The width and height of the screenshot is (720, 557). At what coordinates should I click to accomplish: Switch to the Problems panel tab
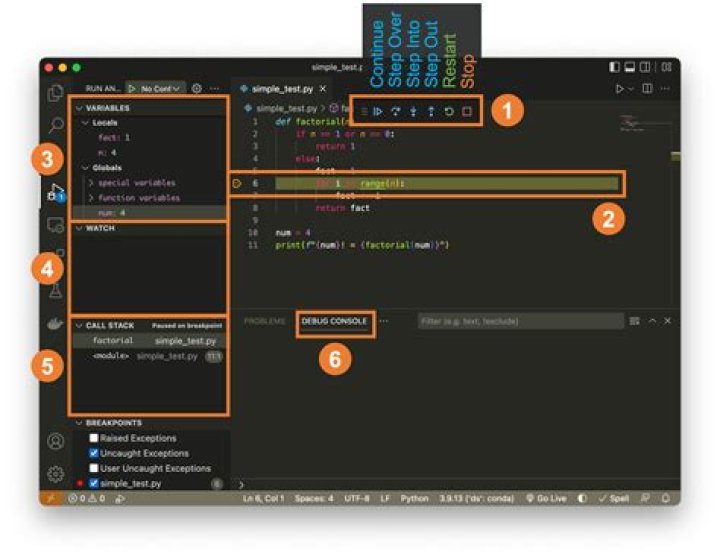click(265, 322)
